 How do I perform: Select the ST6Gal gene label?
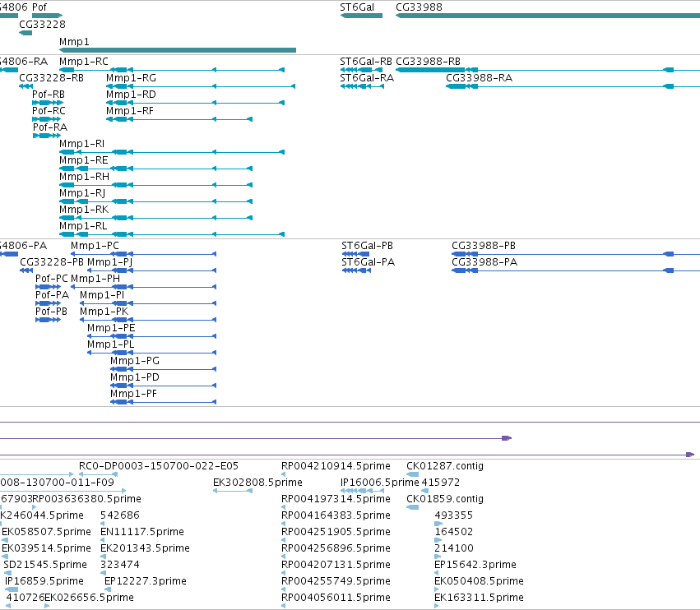[357, 7]
